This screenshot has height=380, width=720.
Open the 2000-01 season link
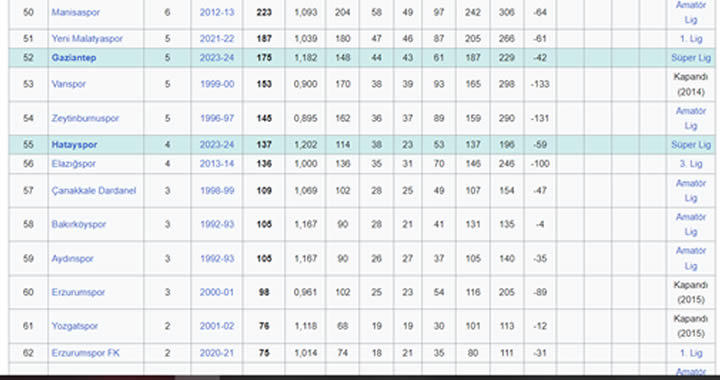point(217,292)
